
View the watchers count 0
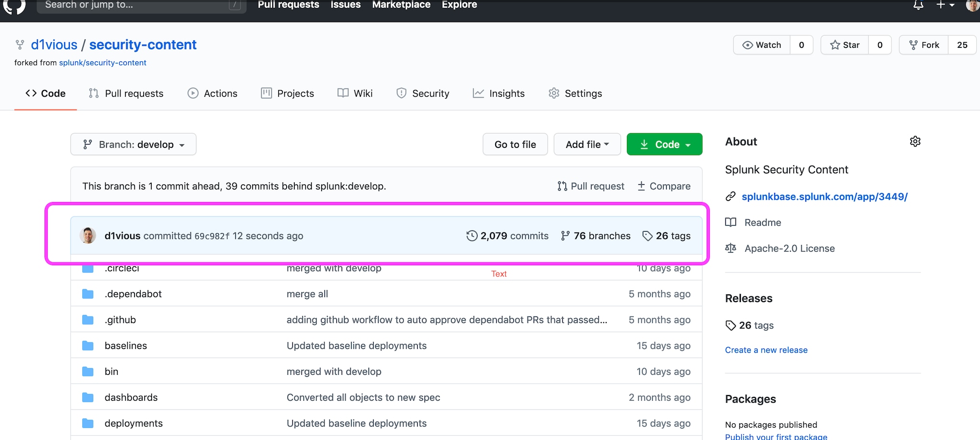[x=802, y=45]
